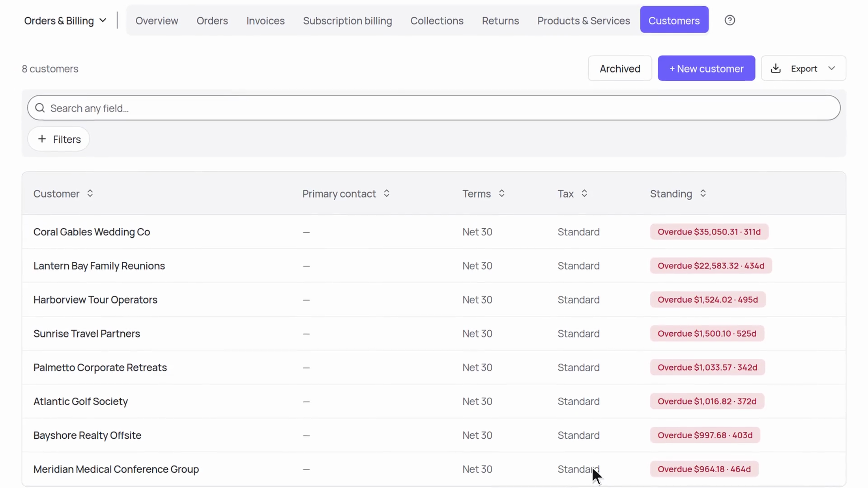The height and width of the screenshot is (488, 868).
Task: Focus the Search any field box
Action: tap(434, 108)
